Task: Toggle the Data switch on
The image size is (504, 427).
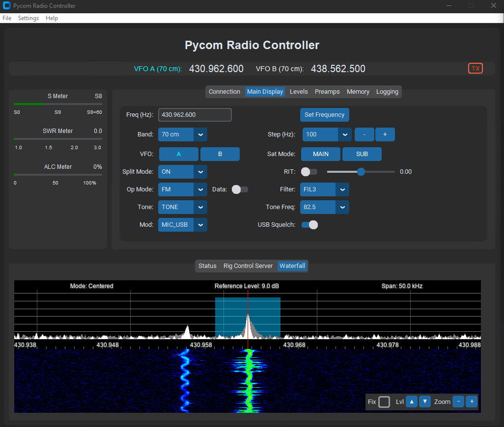Action: click(x=240, y=189)
